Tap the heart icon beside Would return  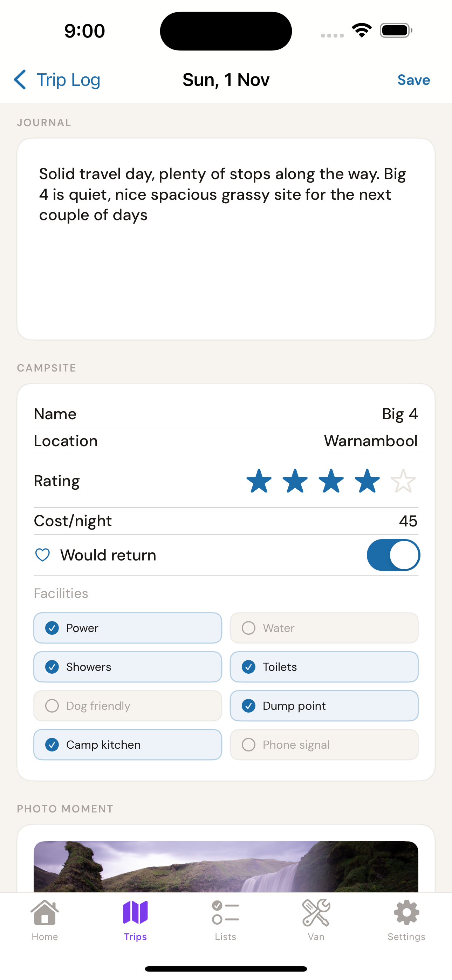click(43, 555)
